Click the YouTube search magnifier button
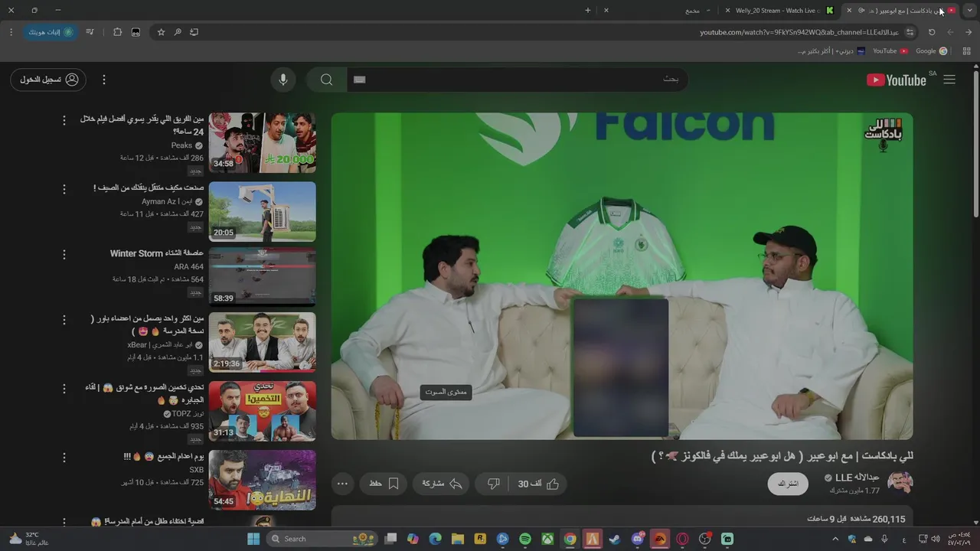Image resolution: width=980 pixels, height=551 pixels. pyautogui.click(x=327, y=80)
